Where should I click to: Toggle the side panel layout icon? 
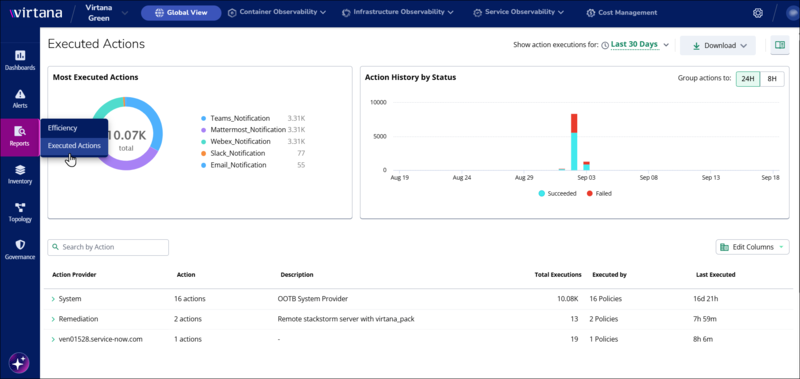779,45
